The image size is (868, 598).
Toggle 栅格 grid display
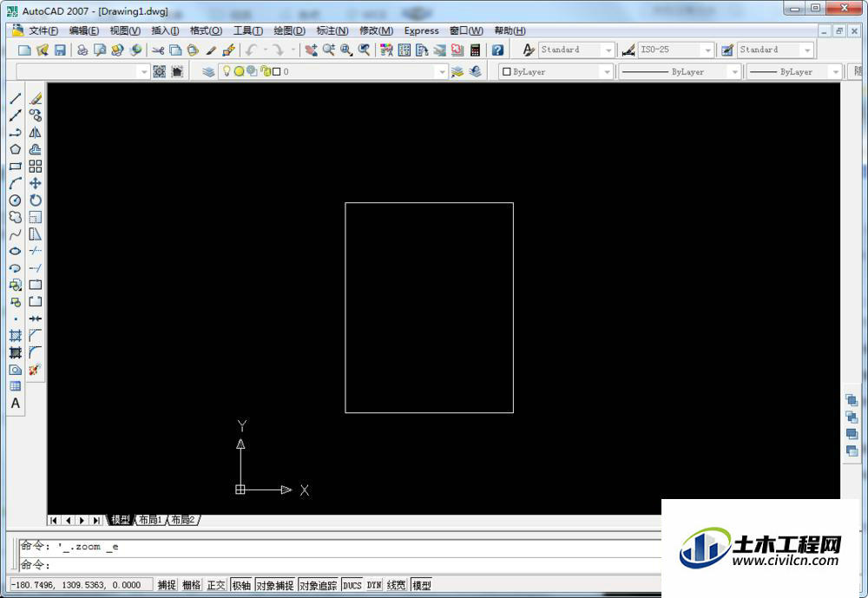coord(192,585)
